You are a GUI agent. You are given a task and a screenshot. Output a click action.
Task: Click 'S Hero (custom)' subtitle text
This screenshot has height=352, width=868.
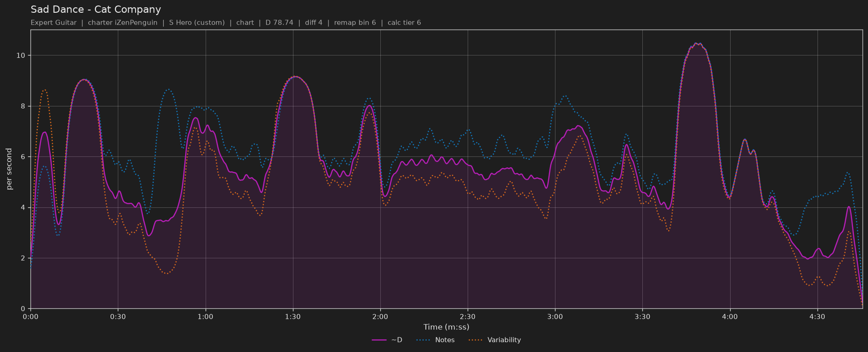[197, 23]
